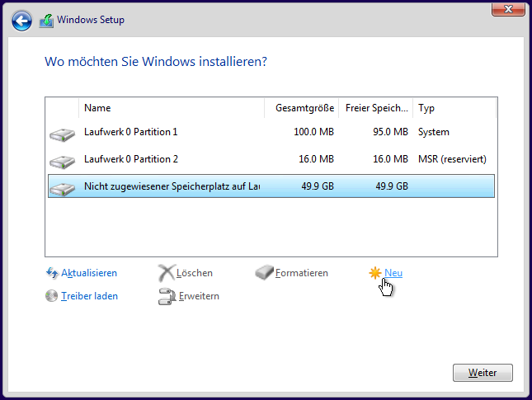Open the Treiber laden link
532x400 pixels.
tap(89, 296)
